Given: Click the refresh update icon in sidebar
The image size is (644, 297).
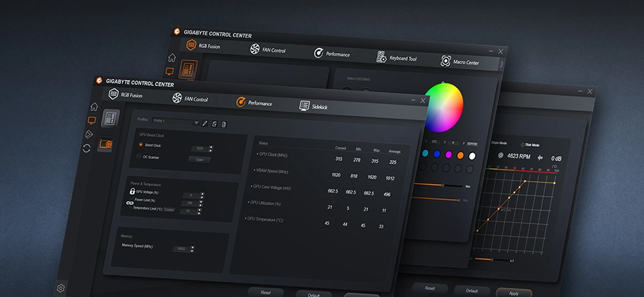Looking at the screenshot, I should (x=87, y=148).
